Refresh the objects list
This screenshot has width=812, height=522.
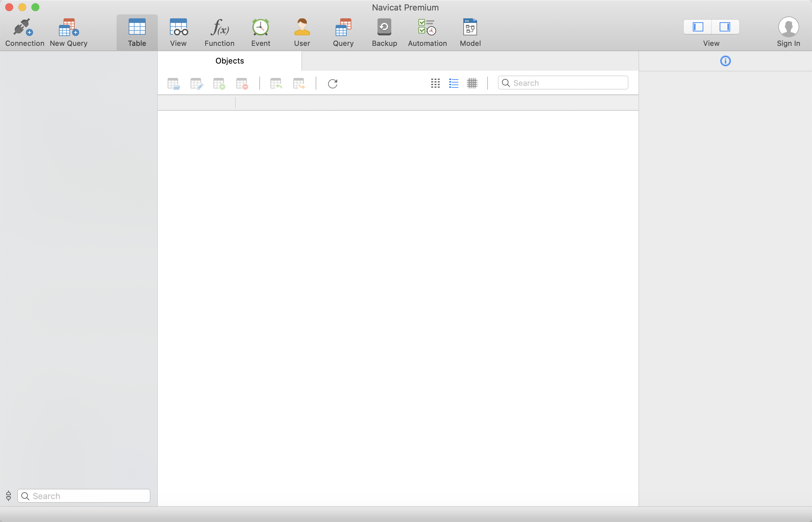(332, 84)
